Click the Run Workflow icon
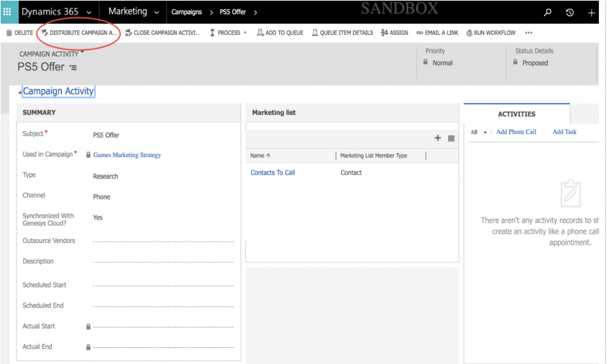Image resolution: width=607 pixels, height=364 pixels. [469, 33]
